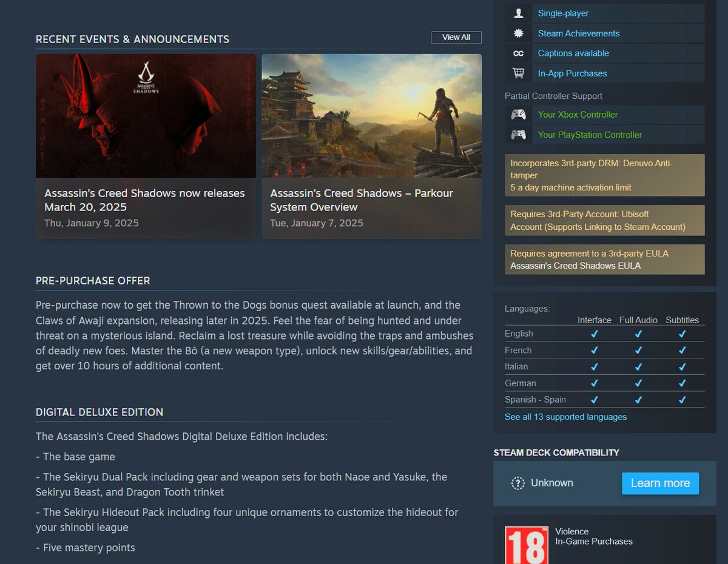Click the French Full Audio checkmark
Screen dimensions: 728x564
[638, 350]
